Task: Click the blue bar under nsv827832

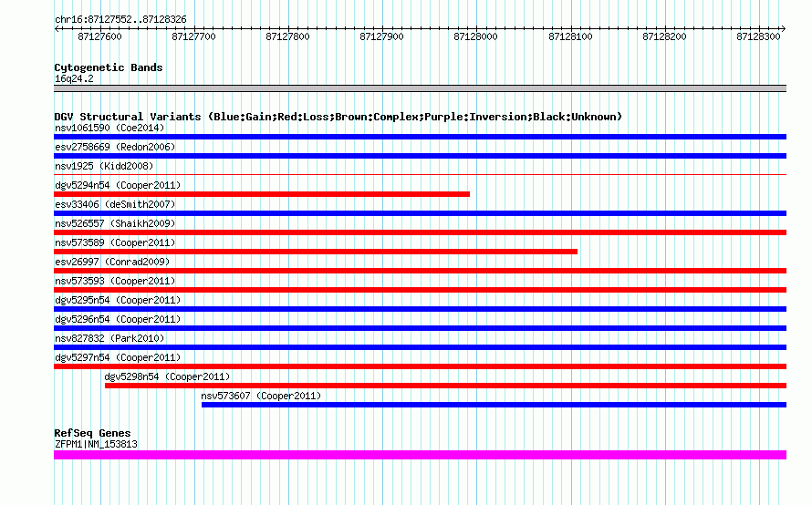Action: pyautogui.click(x=420, y=347)
